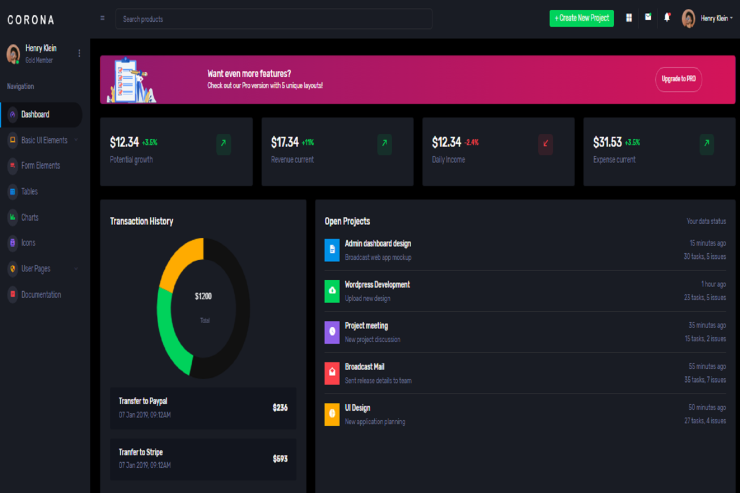Click the Expense current arrow icon
The width and height of the screenshot is (740, 493).
[707, 144]
